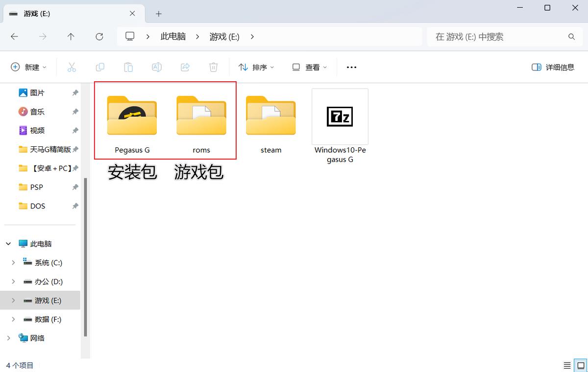Unpin 音乐 from the sidebar
The width and height of the screenshot is (588, 372).
click(74, 111)
